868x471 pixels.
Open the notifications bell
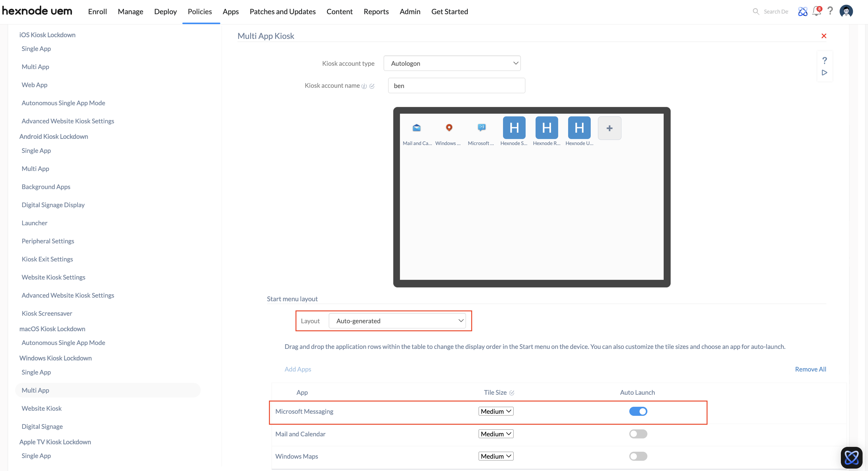tap(817, 11)
